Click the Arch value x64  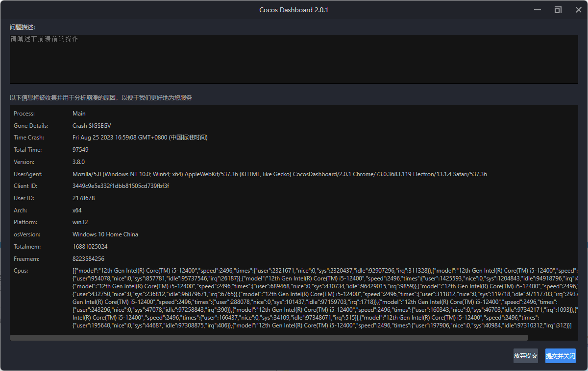pos(77,210)
